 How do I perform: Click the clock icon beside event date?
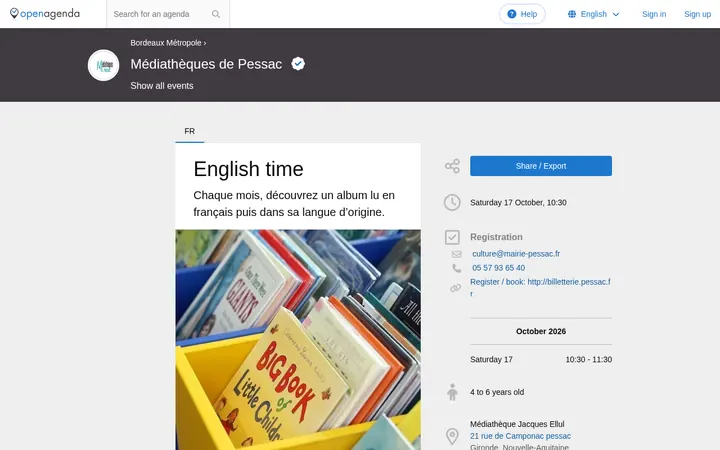click(x=452, y=202)
